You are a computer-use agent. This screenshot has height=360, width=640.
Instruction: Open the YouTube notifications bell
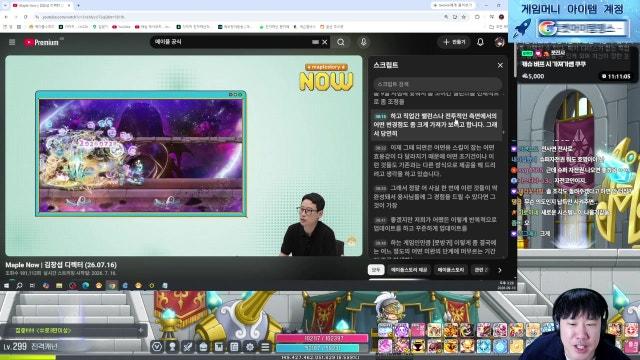coord(480,42)
